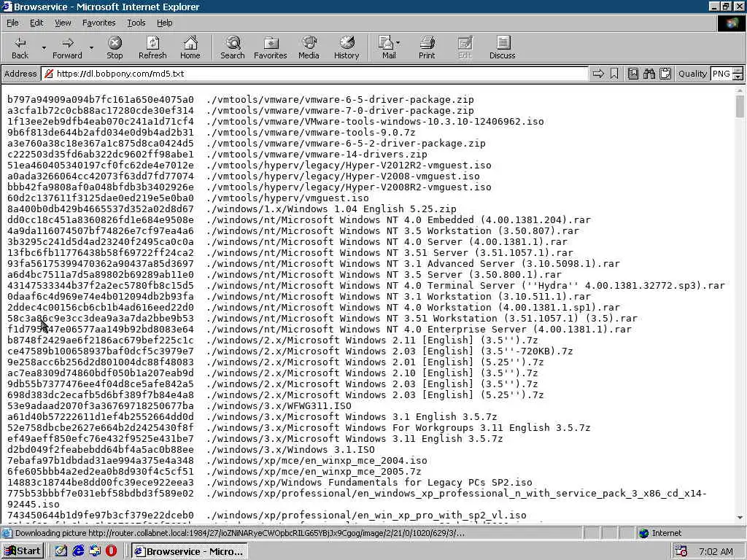Click the disabled Edit toolbar button
747x560 pixels.
coord(465,47)
